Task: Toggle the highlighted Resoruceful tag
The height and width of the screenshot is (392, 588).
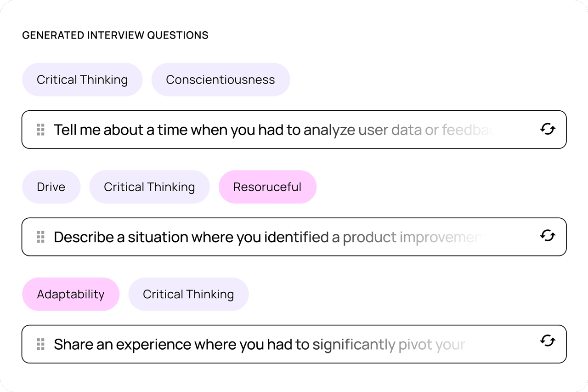Action: [267, 187]
